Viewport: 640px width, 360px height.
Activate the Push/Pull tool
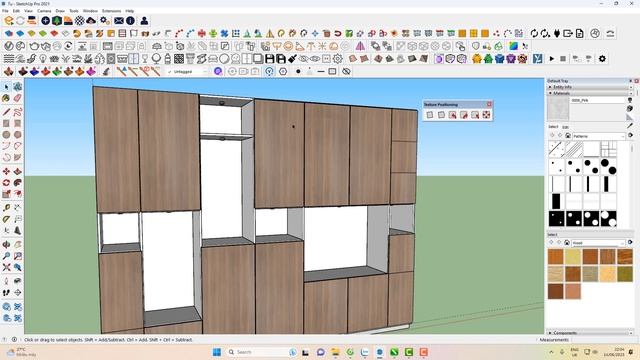[x=18, y=171]
